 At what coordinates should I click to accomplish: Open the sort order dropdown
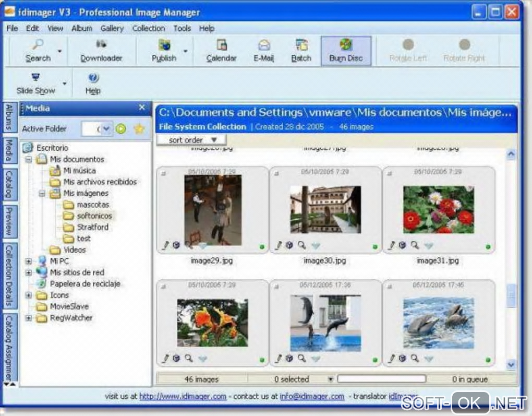tap(192, 140)
